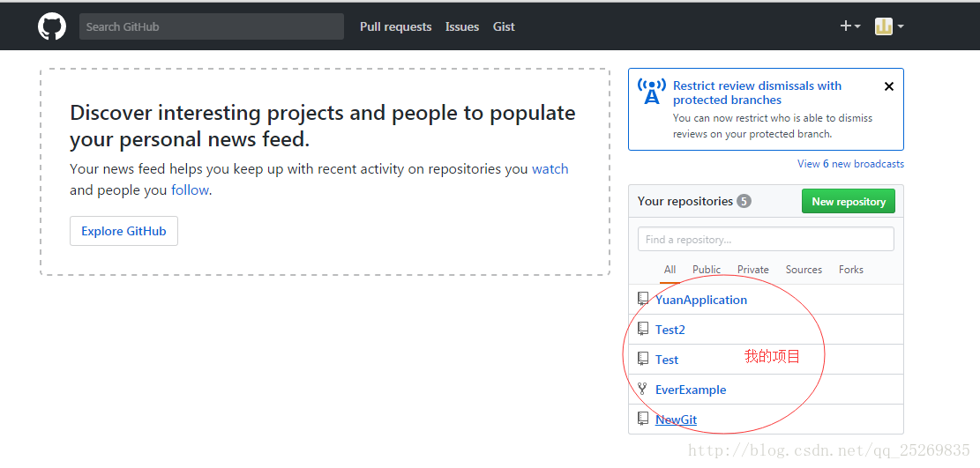This screenshot has height=468, width=980.
Task: Click the fork icon beside EverExample
Action: point(643,389)
